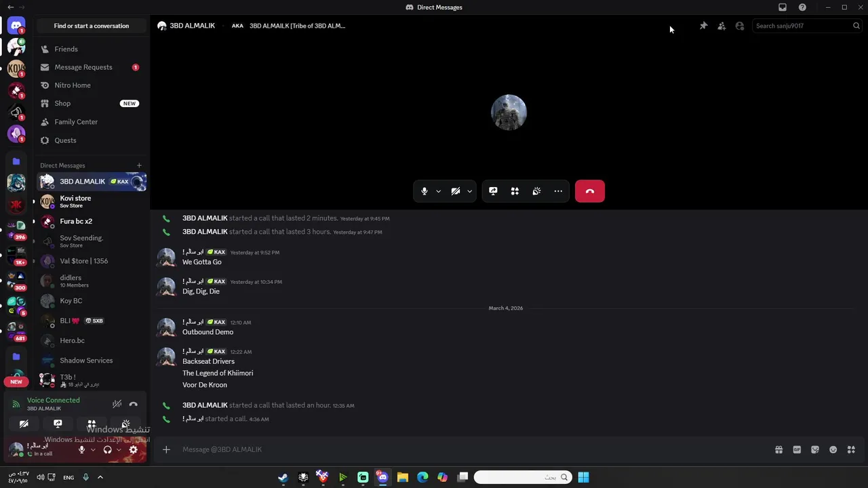Screen dimensions: 868x488
Task: Click the Search sanju9017 field
Action: (x=807, y=26)
